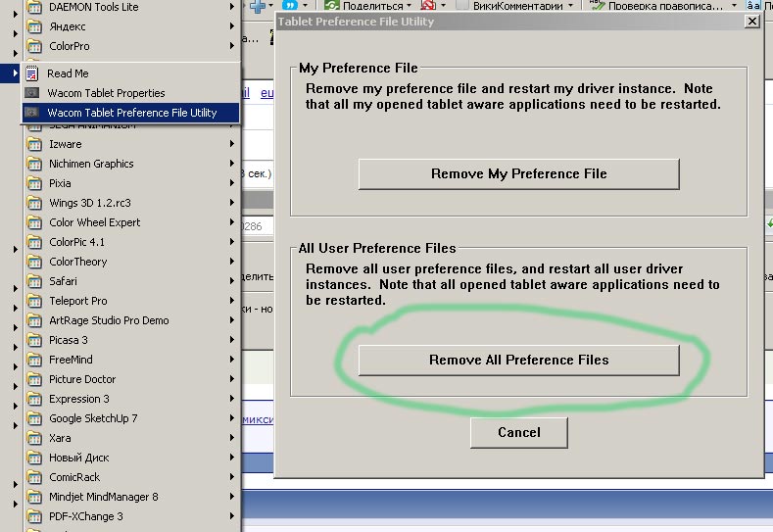Click the Safari folder icon
This screenshot has height=532, width=773.
pyautogui.click(x=34, y=281)
